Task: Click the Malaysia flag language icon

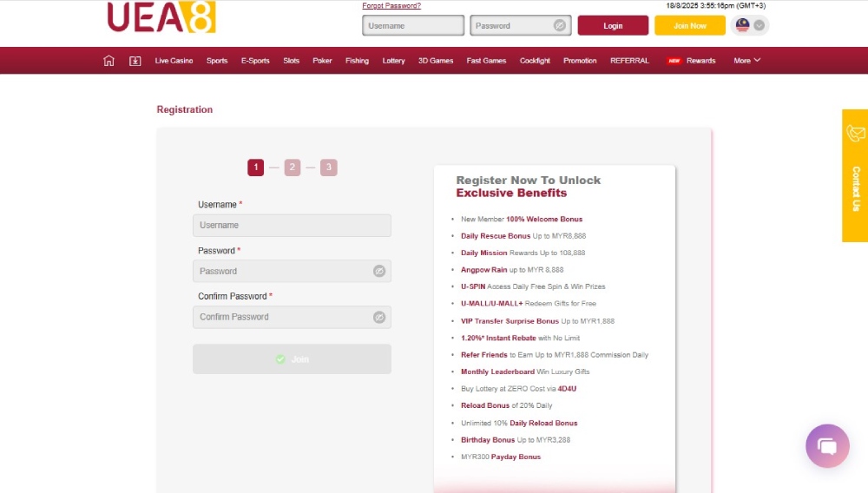Action: point(742,25)
